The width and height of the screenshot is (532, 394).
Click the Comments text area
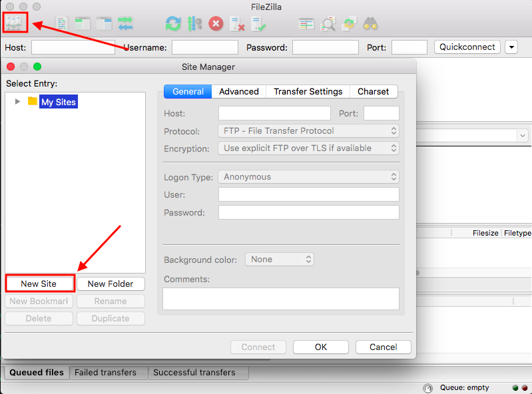coord(281,299)
